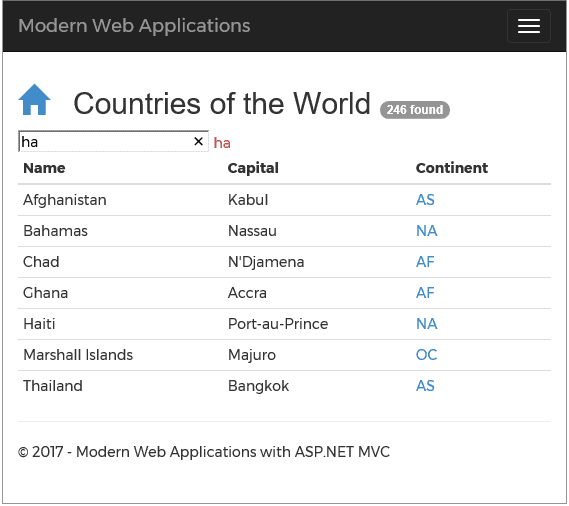The height and width of the screenshot is (506, 569).
Task: Select the Afghanistan country name cell
Action: point(65,200)
